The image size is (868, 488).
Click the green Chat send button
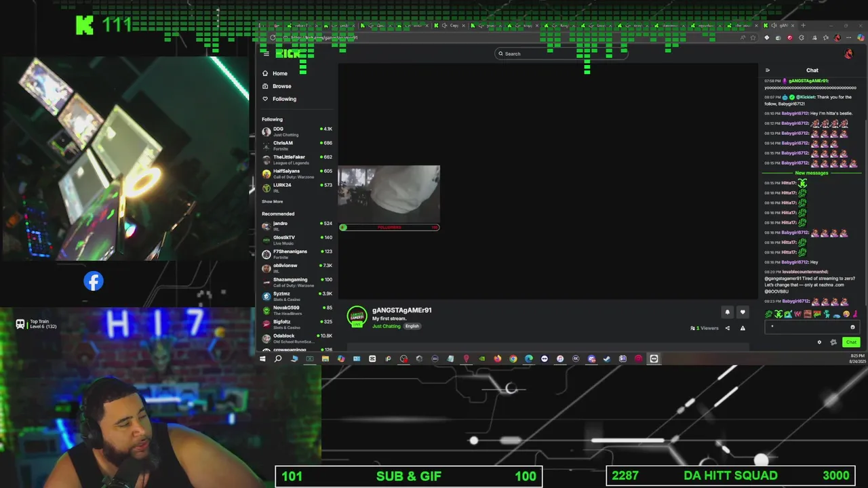point(851,342)
